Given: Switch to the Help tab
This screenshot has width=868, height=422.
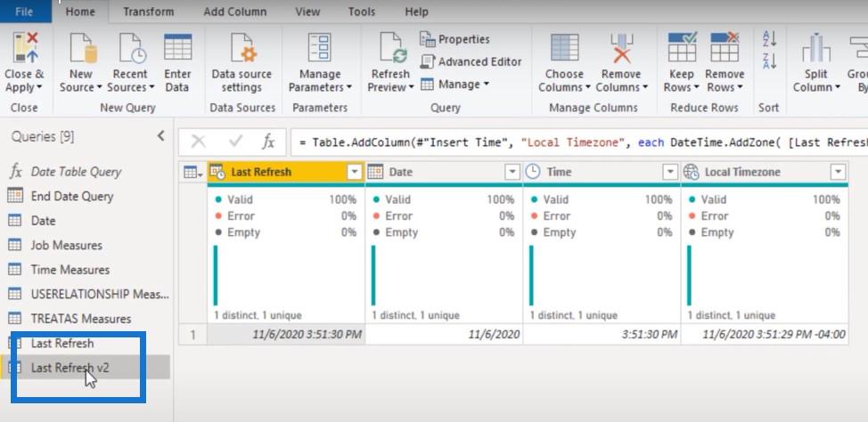Looking at the screenshot, I should tap(416, 12).
